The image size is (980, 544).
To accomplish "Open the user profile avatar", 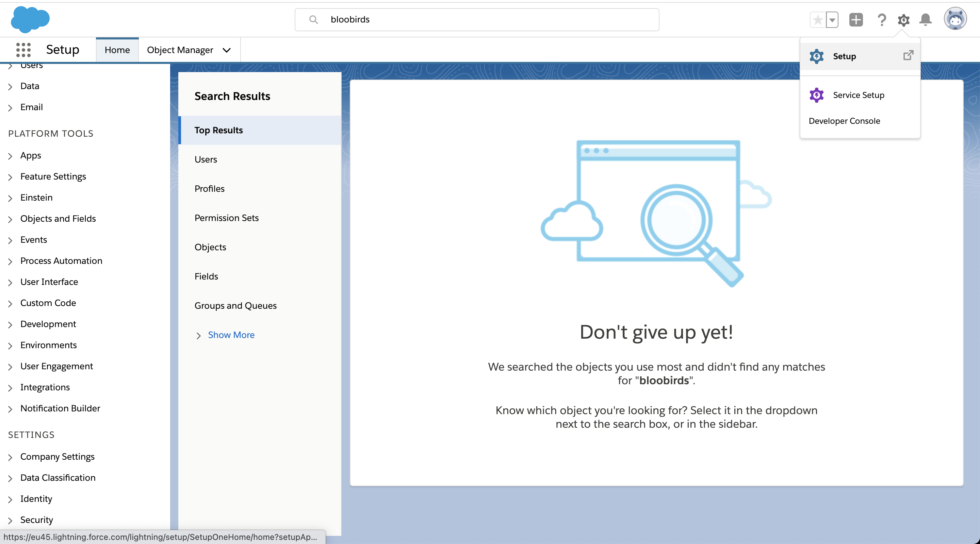I will tap(955, 19).
